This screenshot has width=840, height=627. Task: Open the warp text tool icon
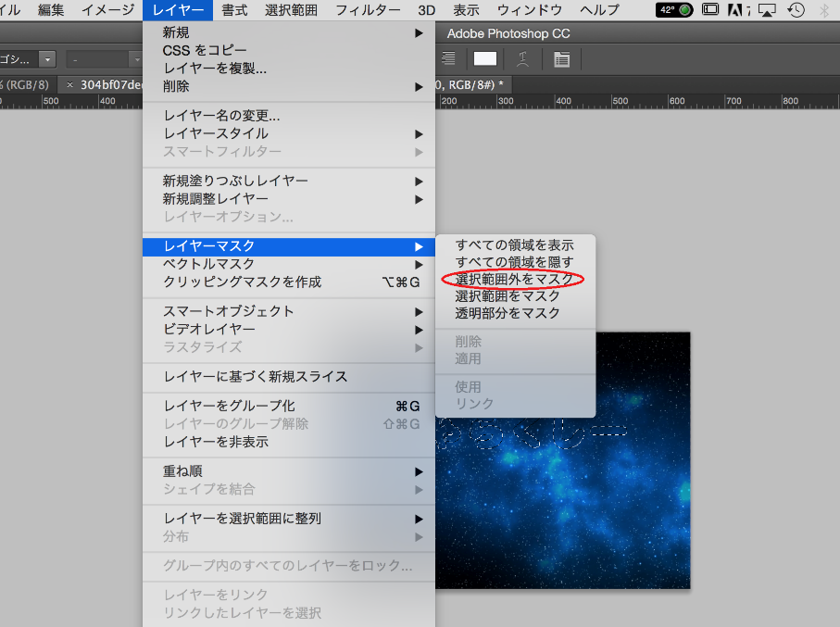[x=523, y=58]
